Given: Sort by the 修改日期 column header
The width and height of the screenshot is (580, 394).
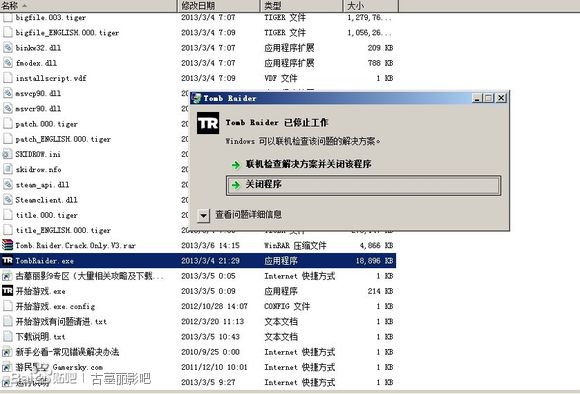Looking at the screenshot, I should (219, 6).
